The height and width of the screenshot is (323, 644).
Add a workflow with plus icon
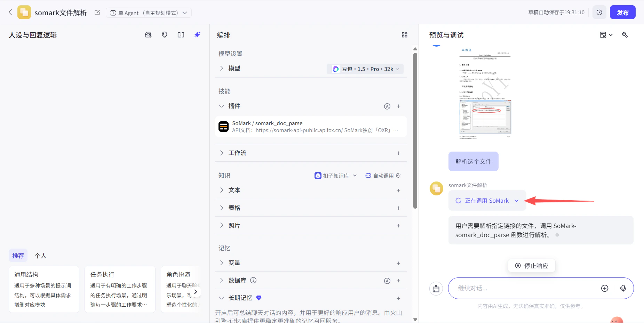pos(398,153)
